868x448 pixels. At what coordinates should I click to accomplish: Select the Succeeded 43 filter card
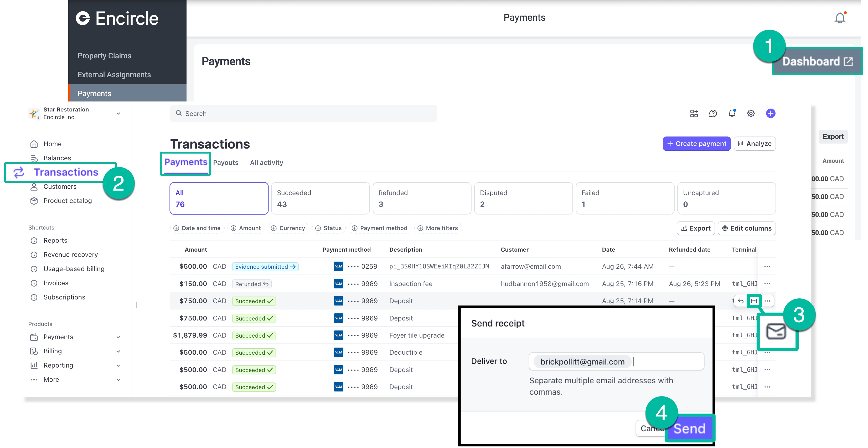click(x=320, y=198)
